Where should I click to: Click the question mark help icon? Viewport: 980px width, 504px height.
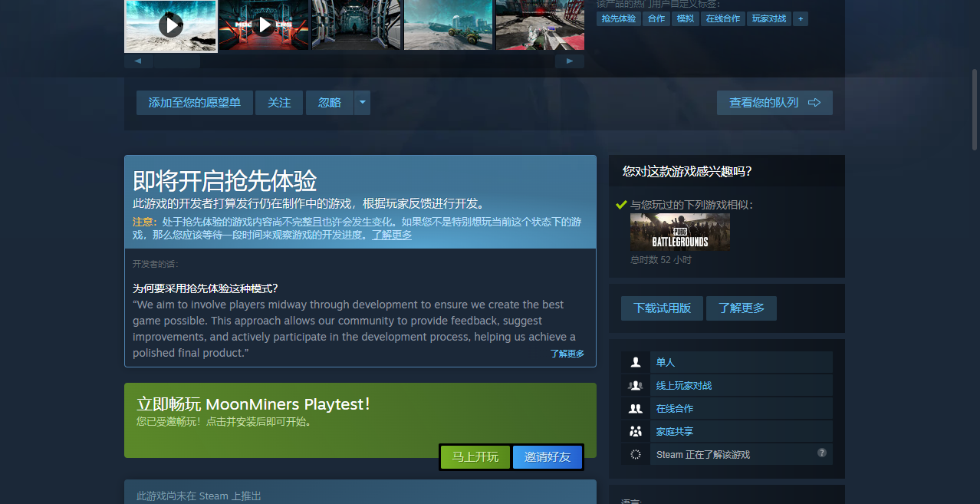coord(822,453)
